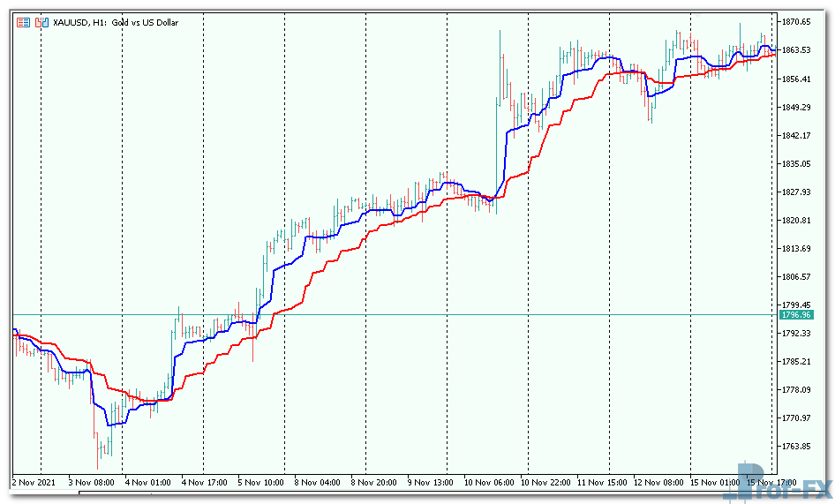Click the 10 Nov 22:00 time label
The height and width of the screenshot is (504, 835).
click(545, 482)
